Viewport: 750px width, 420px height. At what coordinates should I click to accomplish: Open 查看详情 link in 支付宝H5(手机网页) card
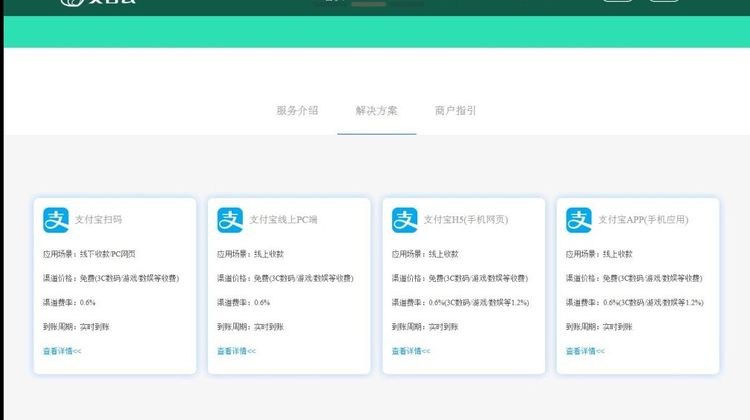point(411,351)
